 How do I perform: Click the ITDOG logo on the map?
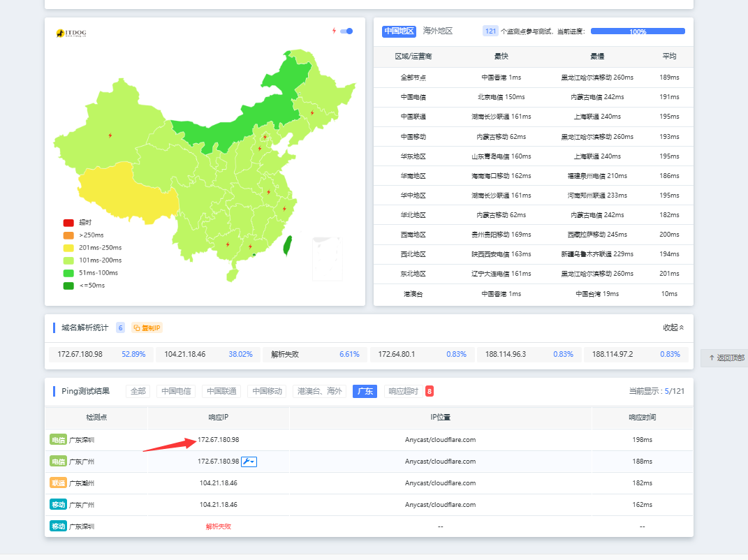pos(71,33)
